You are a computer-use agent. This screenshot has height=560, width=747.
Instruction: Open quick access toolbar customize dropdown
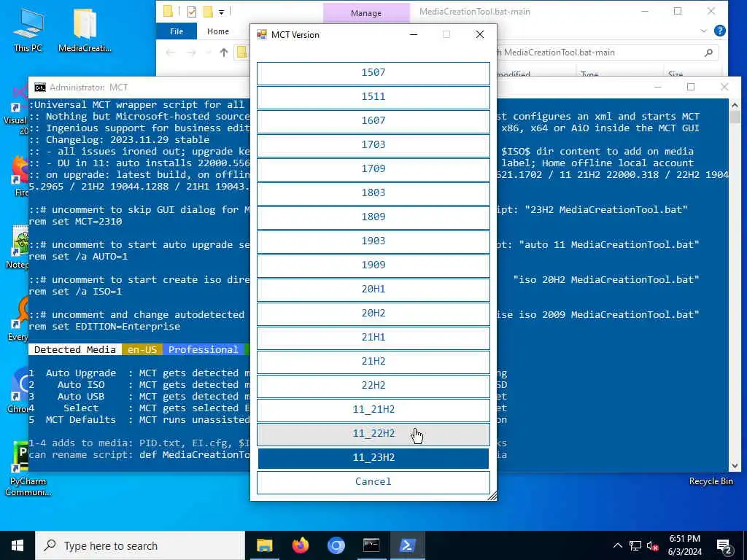[x=222, y=12]
